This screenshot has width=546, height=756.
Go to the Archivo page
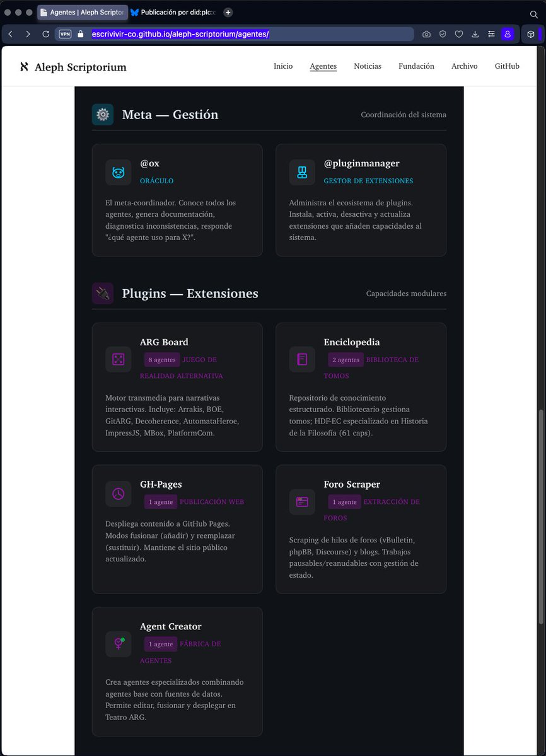tap(465, 66)
